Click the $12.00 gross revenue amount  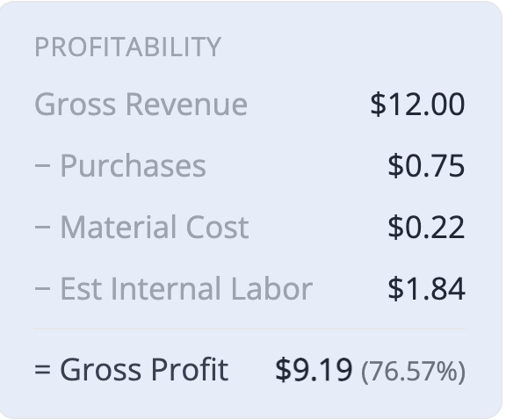[417, 104]
